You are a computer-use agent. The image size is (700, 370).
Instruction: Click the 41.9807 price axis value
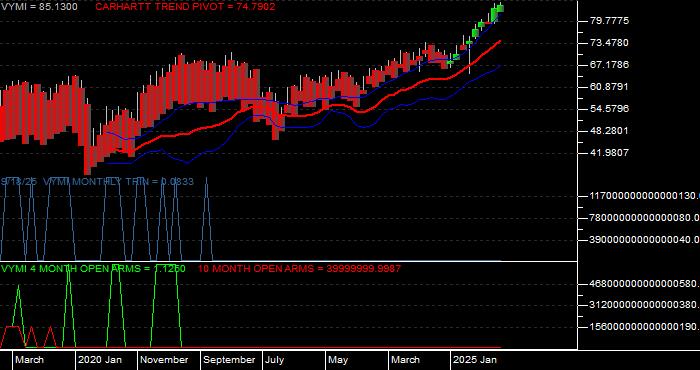pos(610,153)
